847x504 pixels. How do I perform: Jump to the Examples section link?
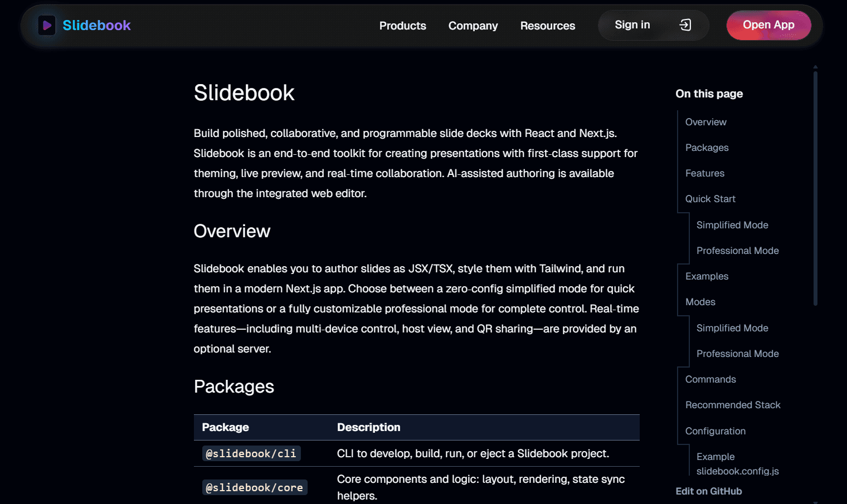pyautogui.click(x=707, y=276)
